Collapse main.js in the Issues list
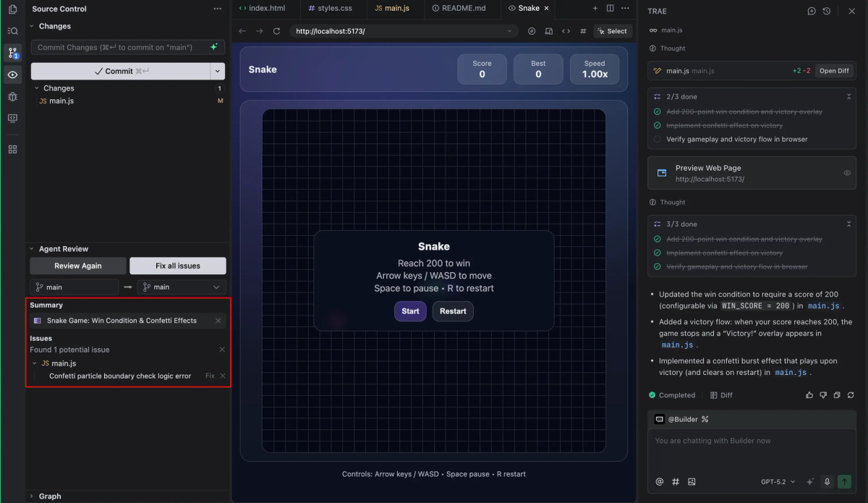Image resolution: width=868 pixels, height=503 pixels. coord(35,363)
